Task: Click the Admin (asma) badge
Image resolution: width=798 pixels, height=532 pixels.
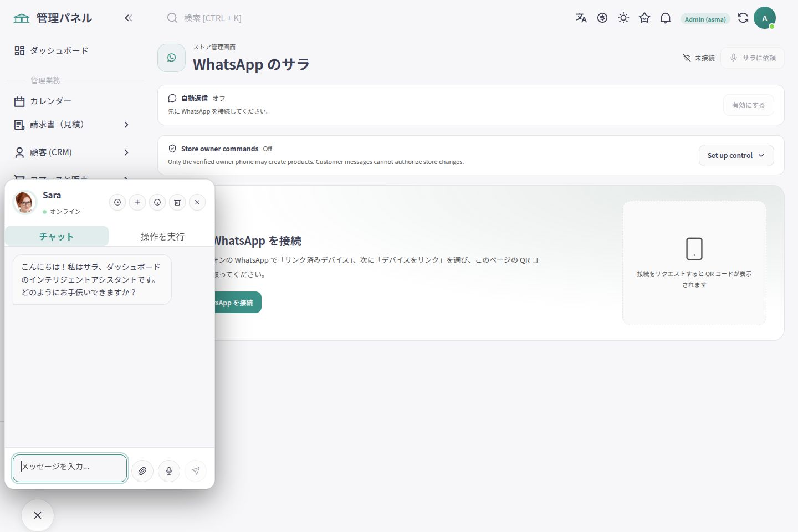Action: [705, 19]
